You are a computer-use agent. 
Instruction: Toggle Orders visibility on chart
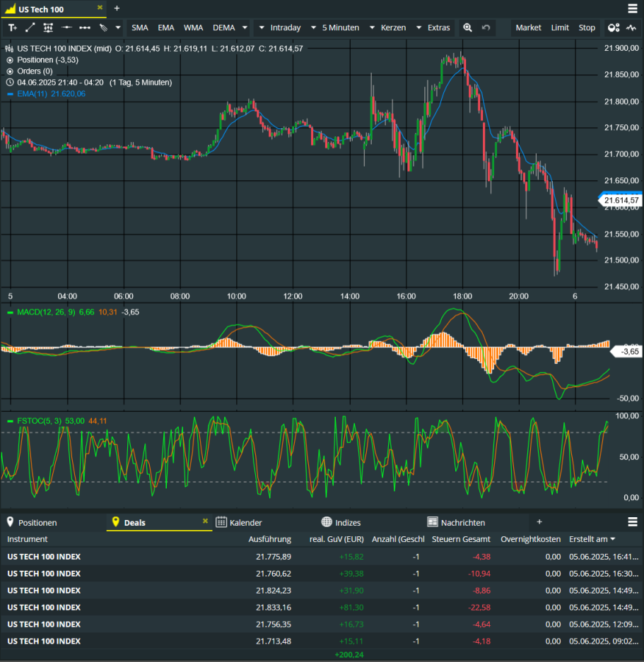pyautogui.click(x=10, y=71)
